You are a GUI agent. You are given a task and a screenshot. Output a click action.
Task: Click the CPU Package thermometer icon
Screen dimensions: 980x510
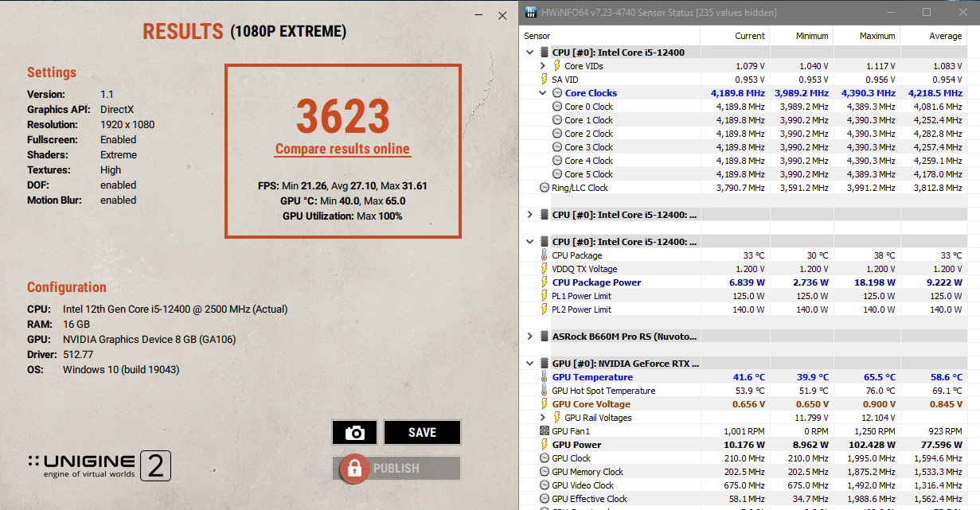coord(544,255)
